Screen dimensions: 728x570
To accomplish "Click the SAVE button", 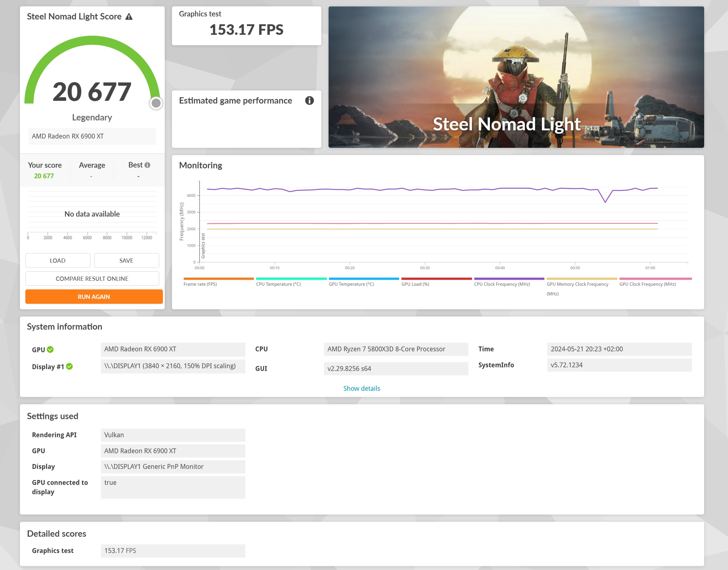I will [x=126, y=260].
